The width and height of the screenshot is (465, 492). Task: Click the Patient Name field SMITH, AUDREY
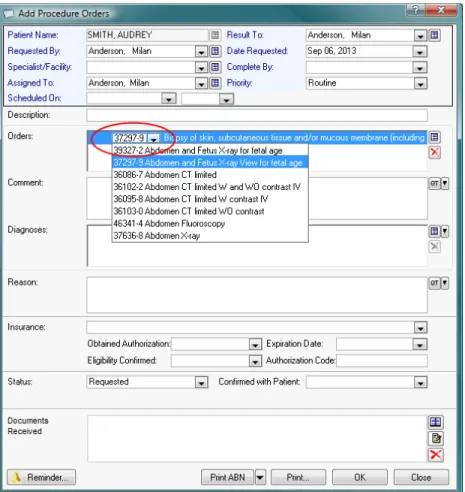[x=147, y=35]
